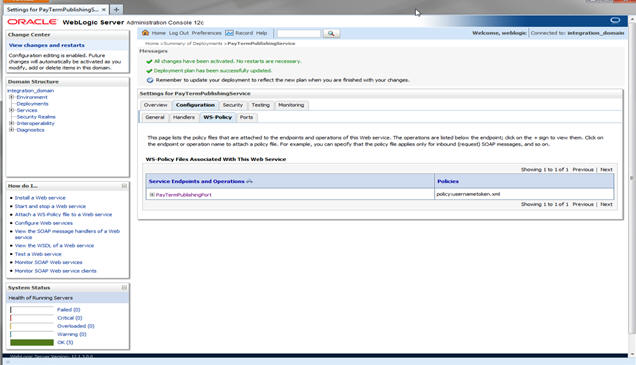Viewport: 636px width, 365px height.
Task: Switch to the Security tab
Action: click(x=232, y=105)
